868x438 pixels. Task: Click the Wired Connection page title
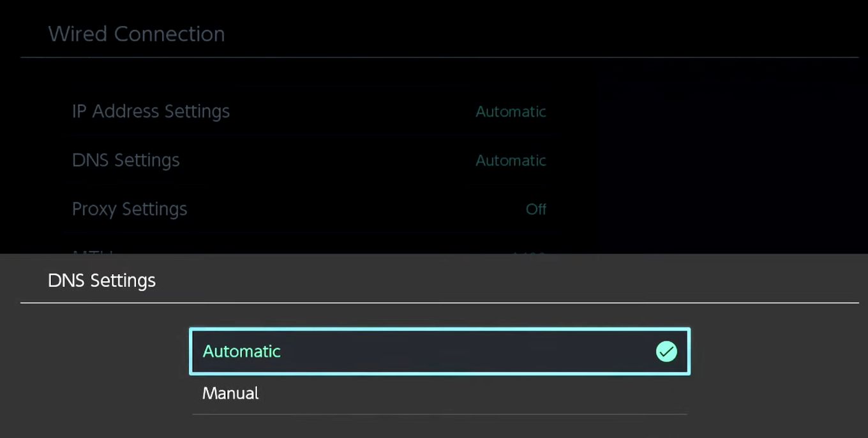[136, 34]
